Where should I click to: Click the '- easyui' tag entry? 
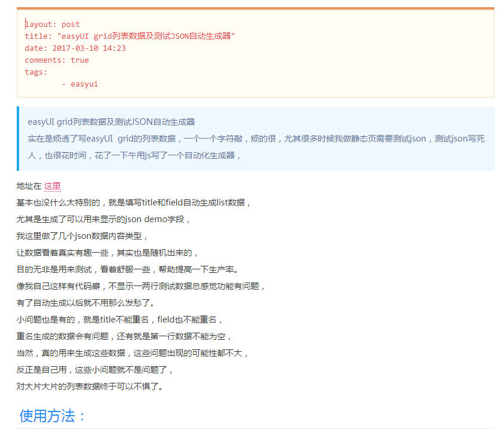79,84
